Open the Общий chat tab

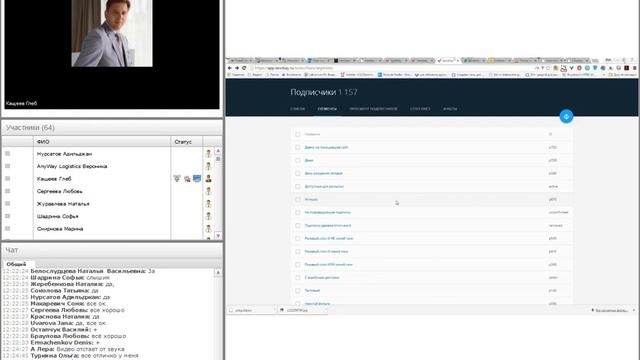tap(16, 264)
